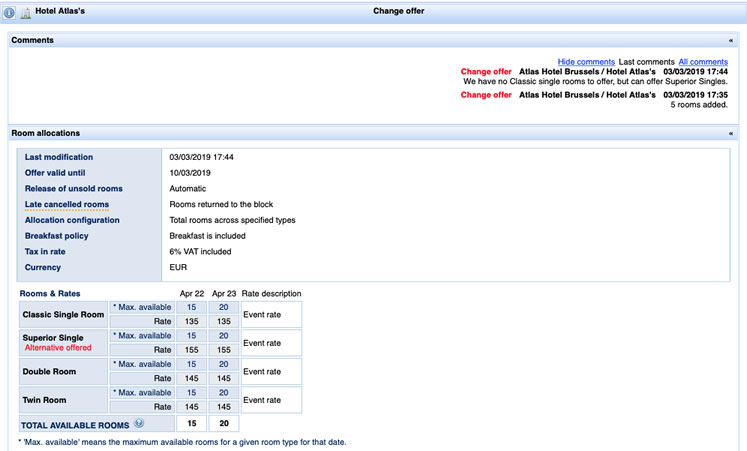Select Classic Single Room max available Apr 23
This screenshot has height=451, width=747.
[x=224, y=307]
